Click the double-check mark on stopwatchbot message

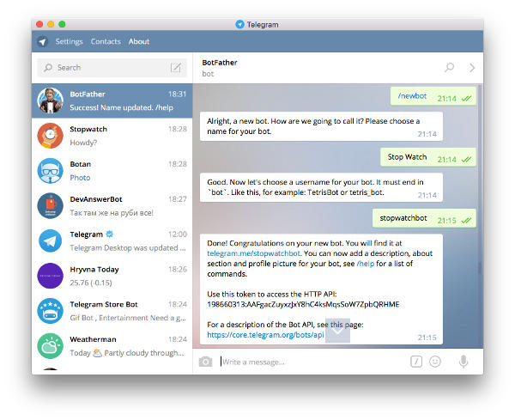tap(466, 220)
